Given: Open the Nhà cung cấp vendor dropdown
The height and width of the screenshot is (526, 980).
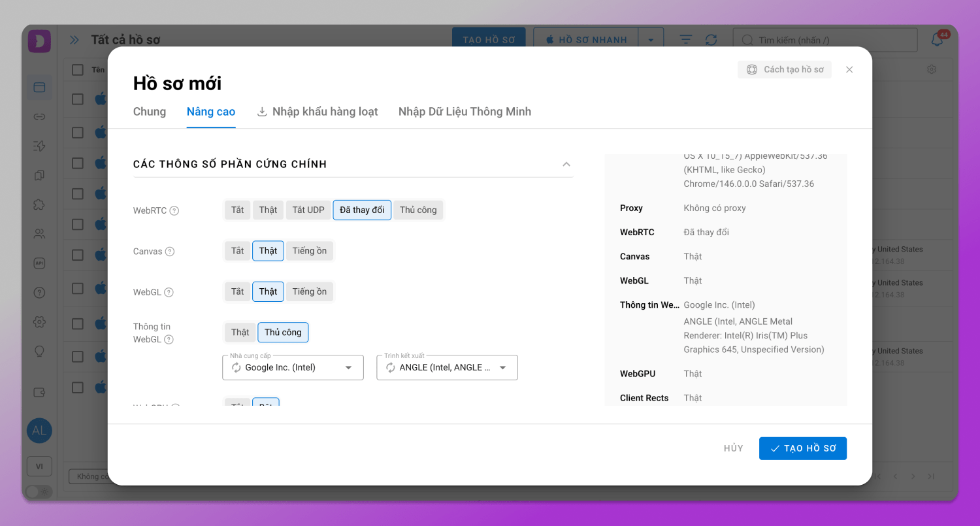Looking at the screenshot, I should (x=348, y=368).
